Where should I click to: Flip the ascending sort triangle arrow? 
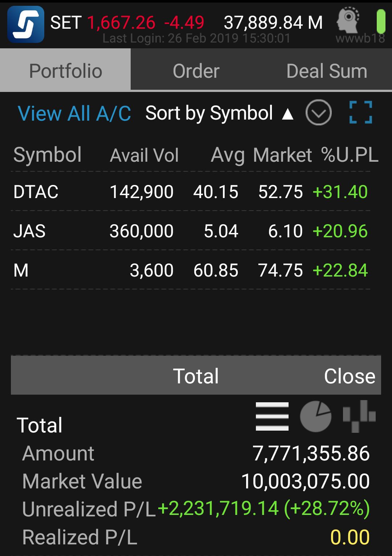point(288,114)
